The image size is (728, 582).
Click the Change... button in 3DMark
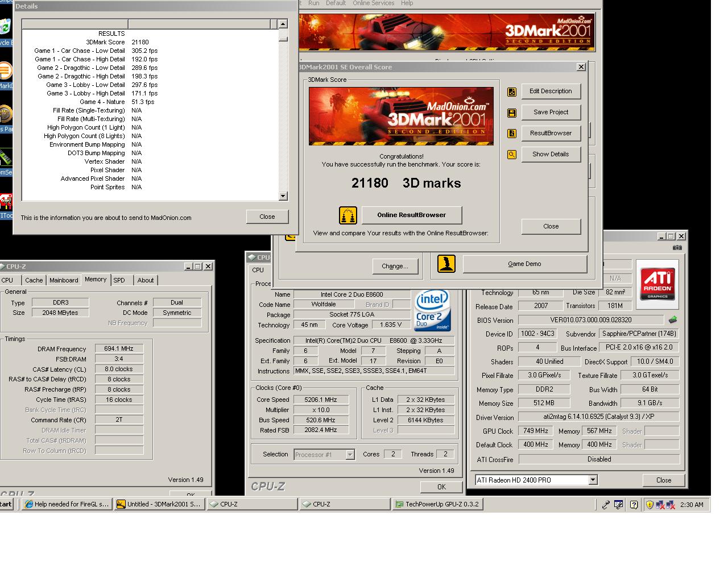coord(395,267)
